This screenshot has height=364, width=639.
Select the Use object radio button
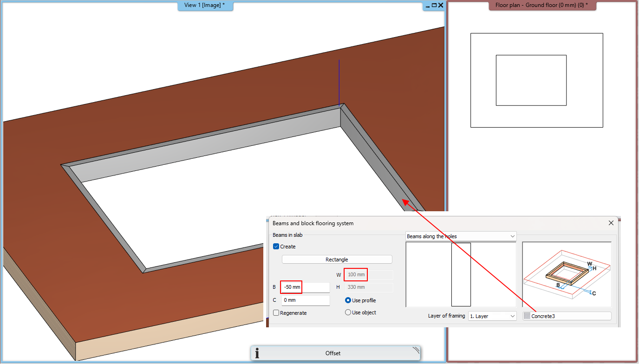pyautogui.click(x=348, y=312)
